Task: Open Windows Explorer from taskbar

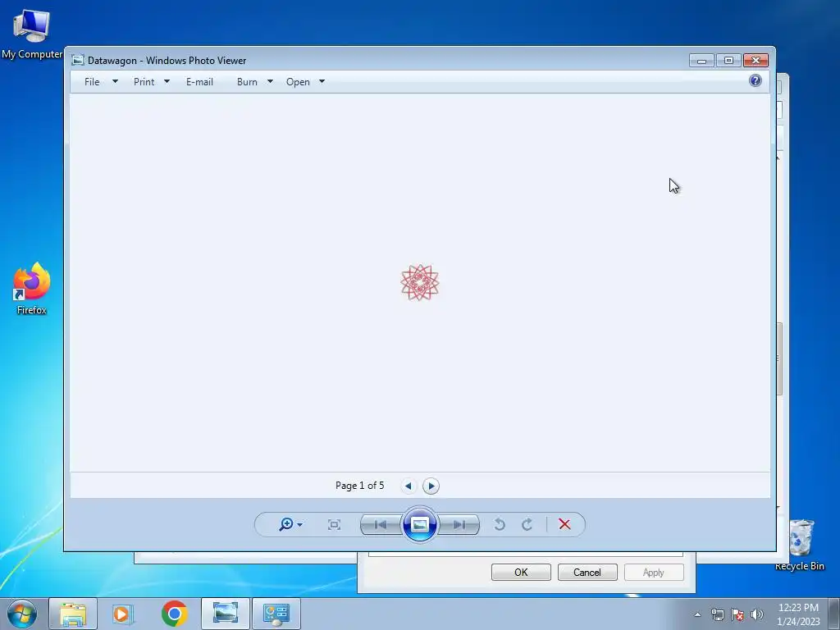Action: pyautogui.click(x=73, y=614)
